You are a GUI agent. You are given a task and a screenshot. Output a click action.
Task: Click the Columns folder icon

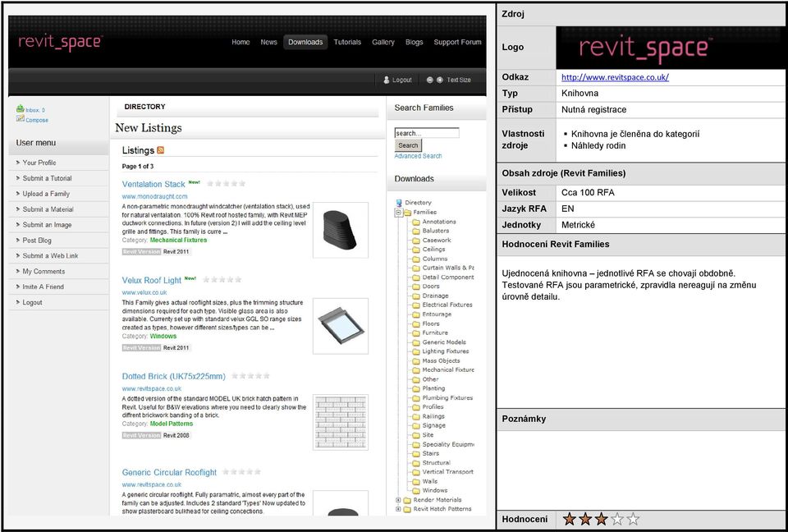pyautogui.click(x=415, y=259)
